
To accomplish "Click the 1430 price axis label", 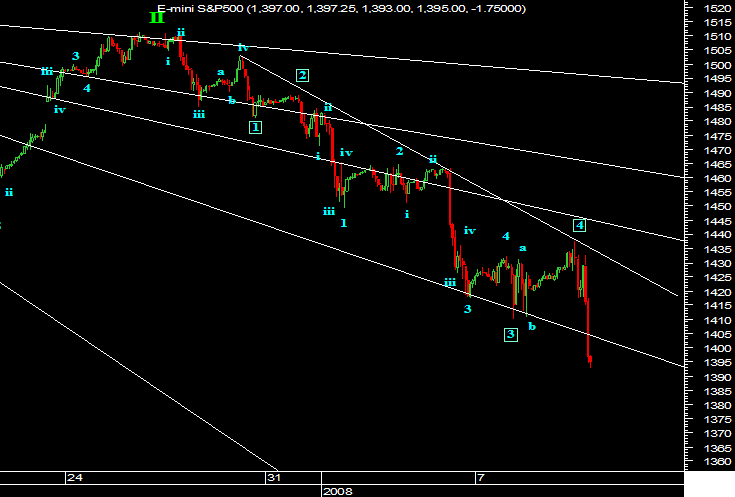I will click(717, 264).
